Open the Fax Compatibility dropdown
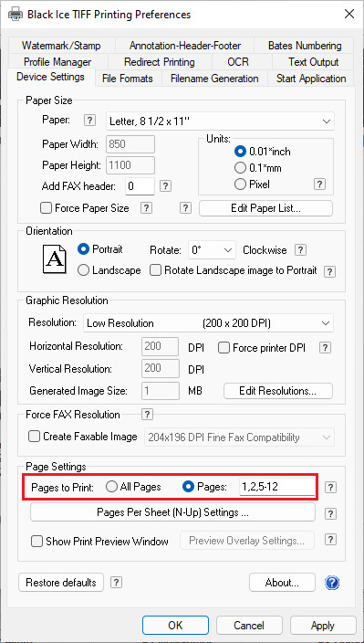The image size is (364, 643). tap(239, 437)
